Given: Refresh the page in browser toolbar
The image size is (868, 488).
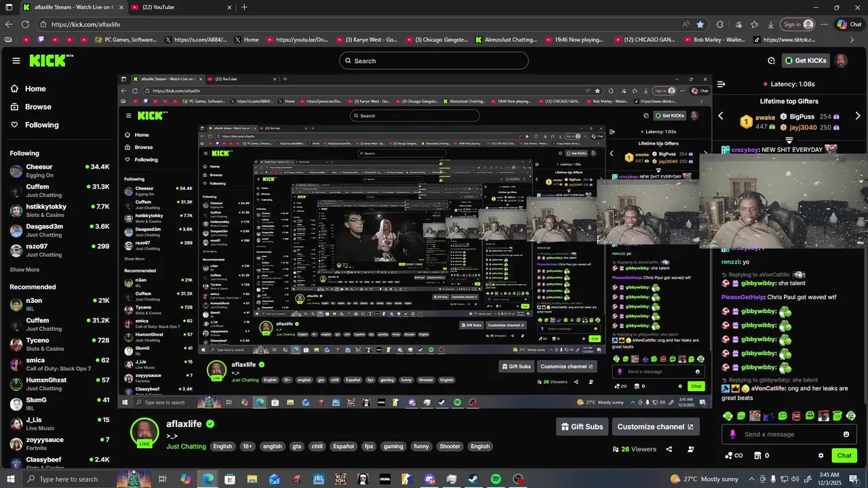Looking at the screenshot, I should click(x=25, y=24).
